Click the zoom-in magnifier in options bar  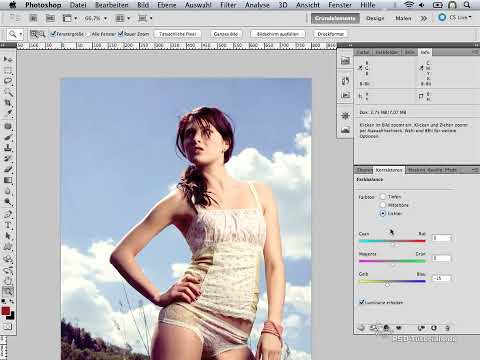[x=34, y=34]
